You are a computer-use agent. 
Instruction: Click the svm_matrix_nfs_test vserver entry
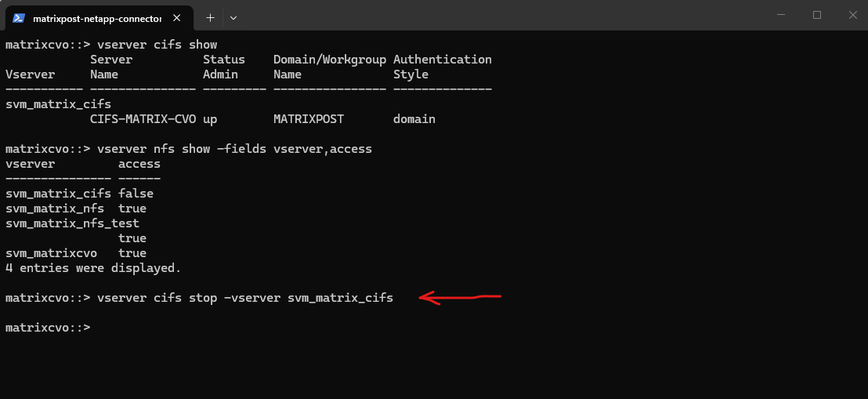point(72,223)
